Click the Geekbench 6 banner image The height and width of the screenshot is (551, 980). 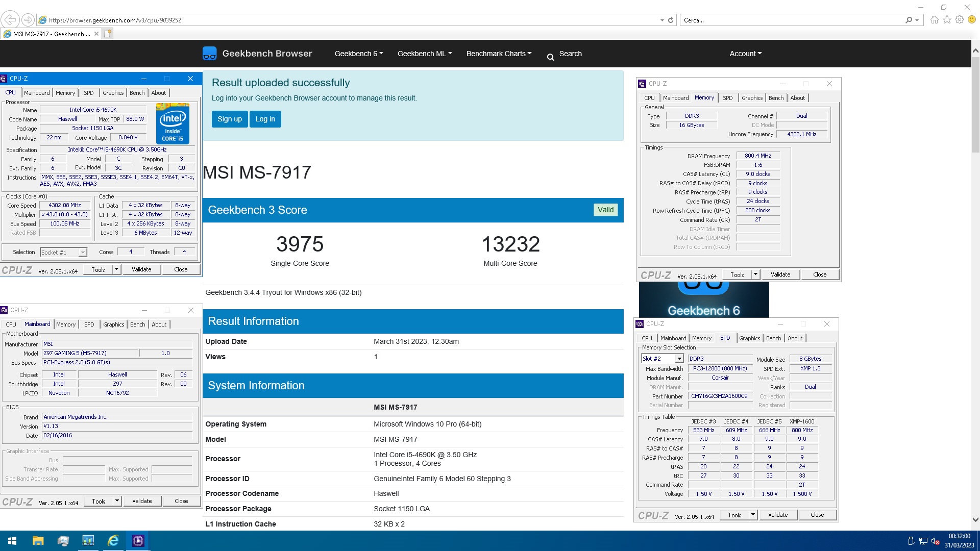704,300
